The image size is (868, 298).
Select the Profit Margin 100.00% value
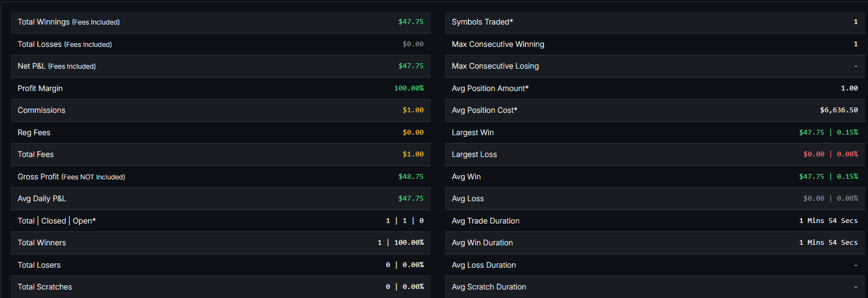409,88
